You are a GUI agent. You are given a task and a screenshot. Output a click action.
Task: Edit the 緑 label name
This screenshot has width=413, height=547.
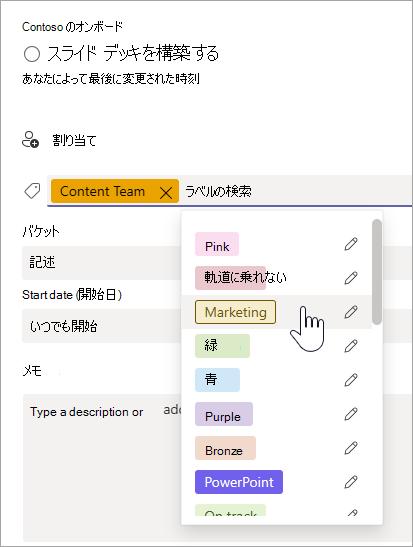[x=351, y=346]
